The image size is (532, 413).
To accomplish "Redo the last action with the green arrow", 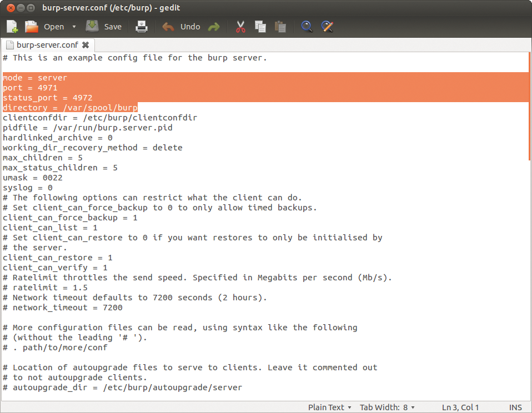I will pos(214,27).
